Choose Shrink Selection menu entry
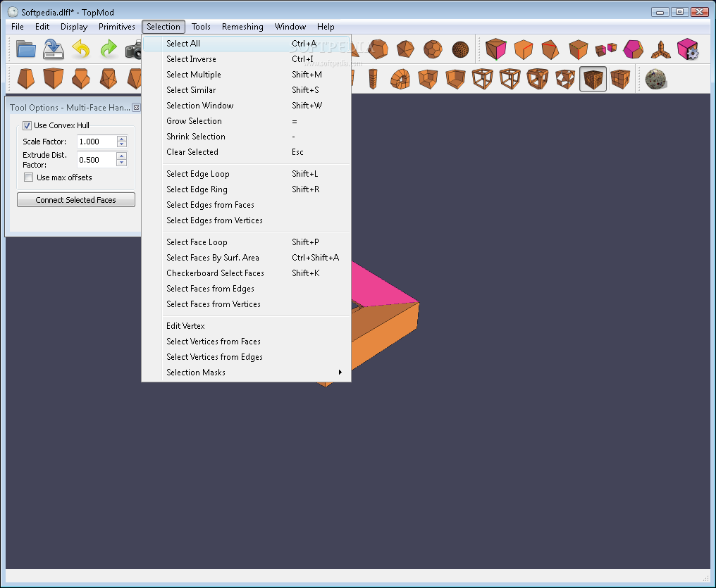 [247, 137]
